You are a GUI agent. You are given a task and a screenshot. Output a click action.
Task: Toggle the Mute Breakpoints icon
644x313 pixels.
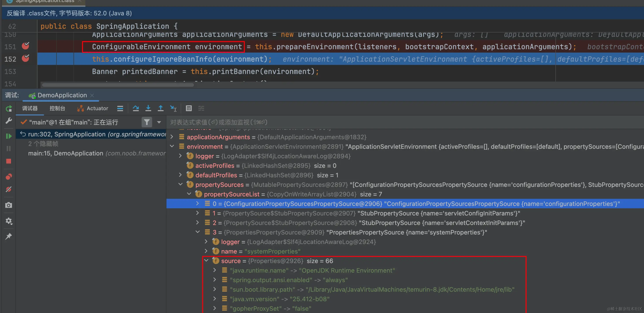[9, 189]
